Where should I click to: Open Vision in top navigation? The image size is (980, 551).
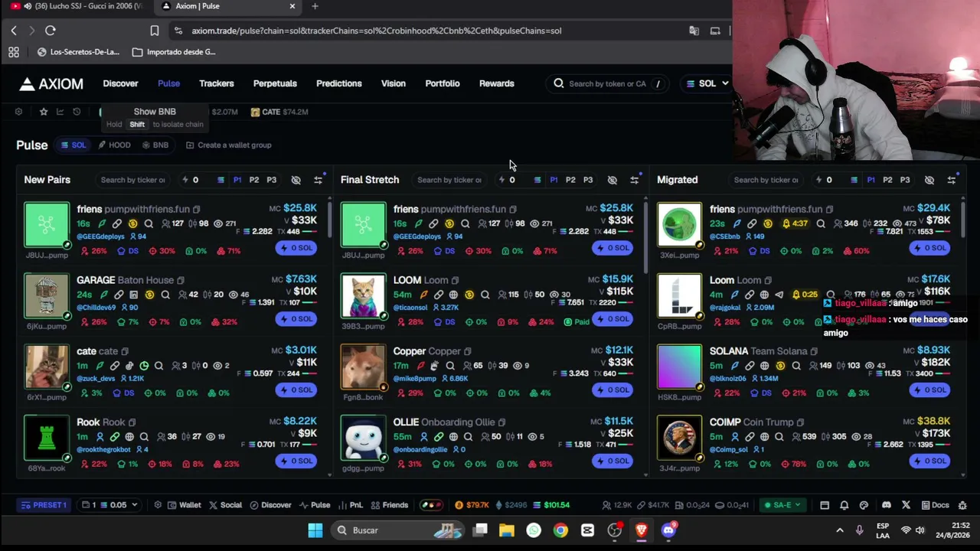394,83
